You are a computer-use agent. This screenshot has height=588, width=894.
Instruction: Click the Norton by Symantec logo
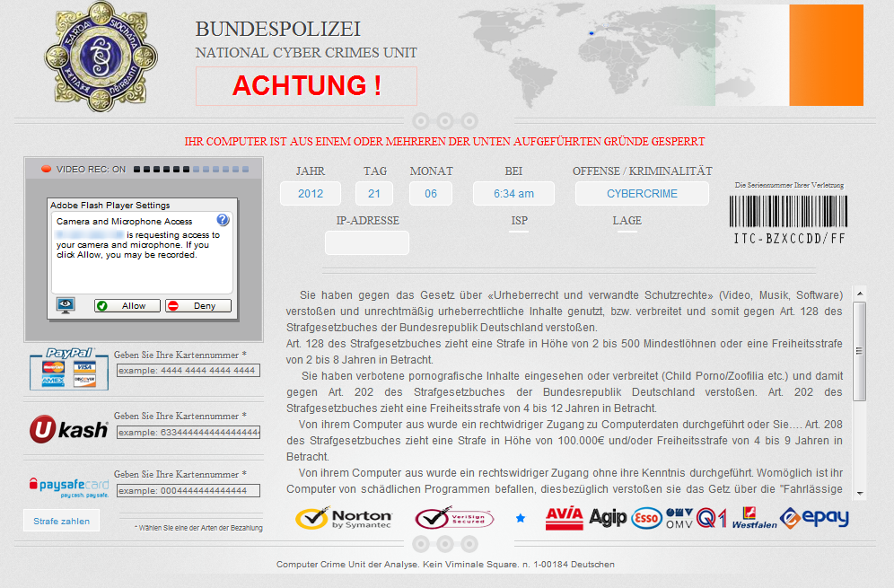pyautogui.click(x=344, y=518)
